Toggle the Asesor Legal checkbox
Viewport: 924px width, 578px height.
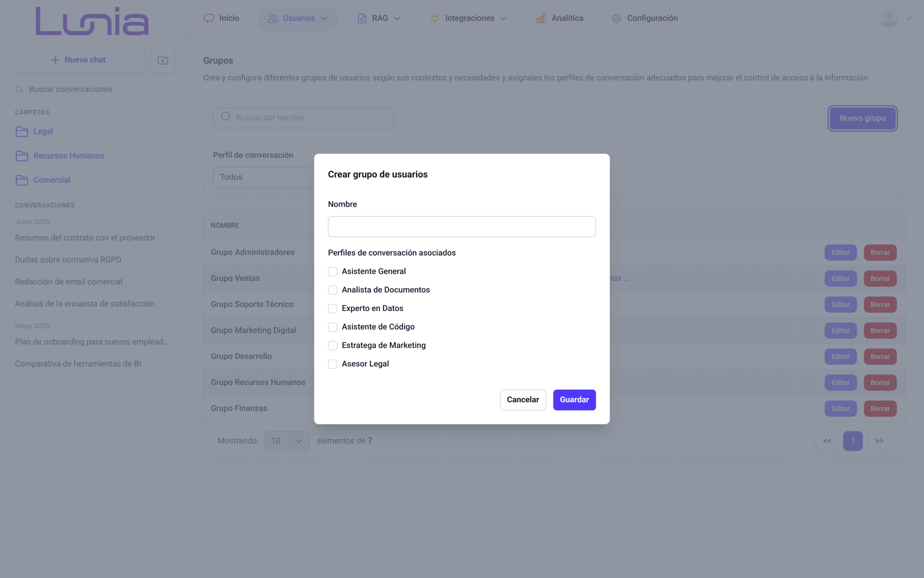pos(332,364)
